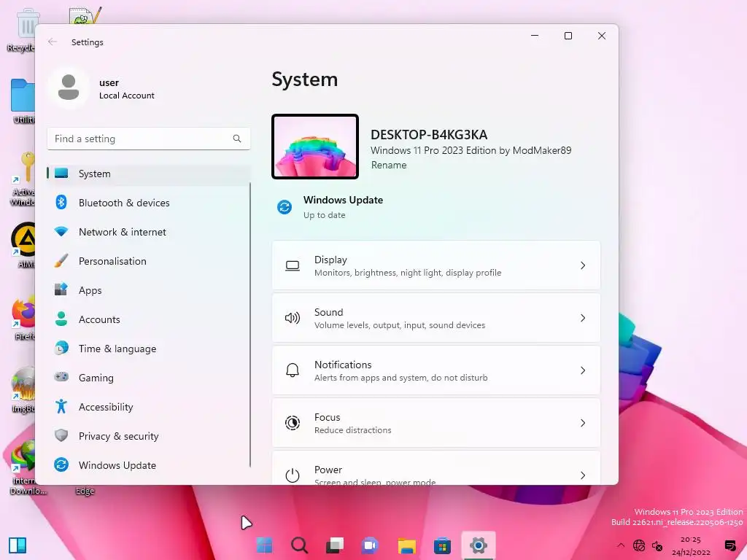Click the Time & language globe clock icon
This screenshot has width=747, height=560.
[61, 348]
